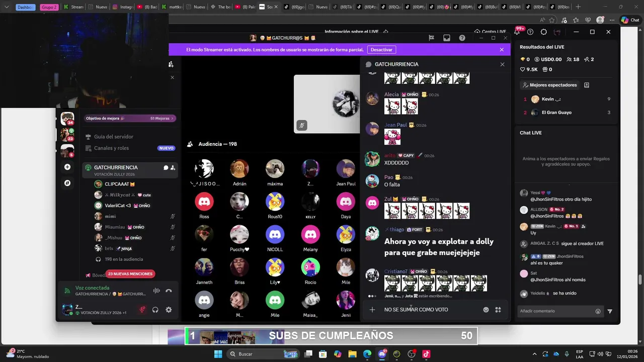Click audience member Adrián avatar
Screen dimensions: 644x362
tap(239, 169)
